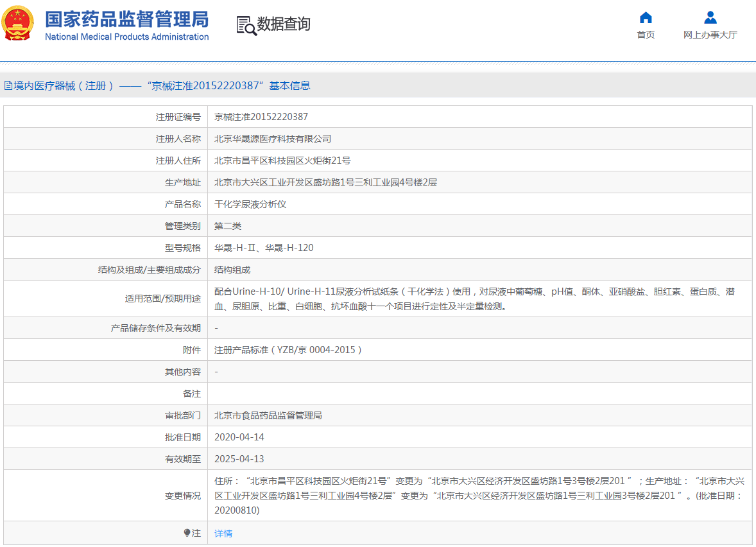Click the 产品名称 row label

click(x=183, y=205)
